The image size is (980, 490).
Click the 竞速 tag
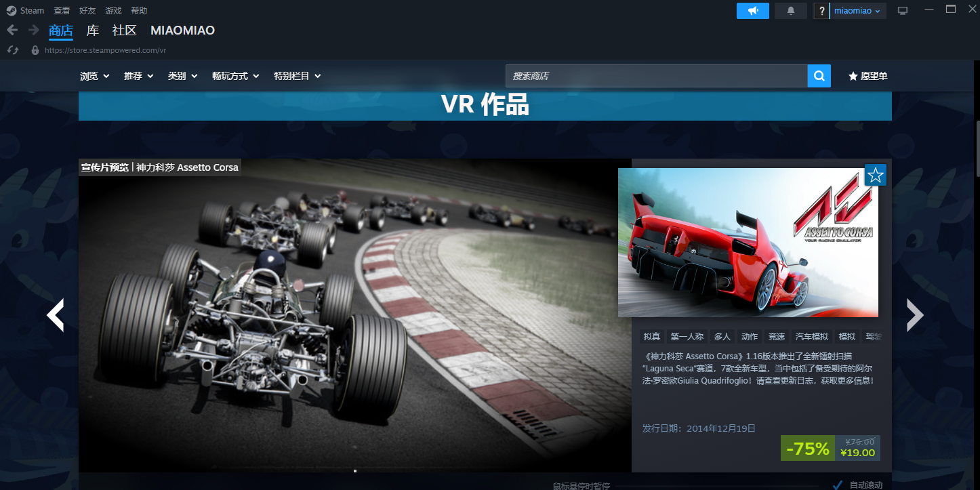point(777,336)
